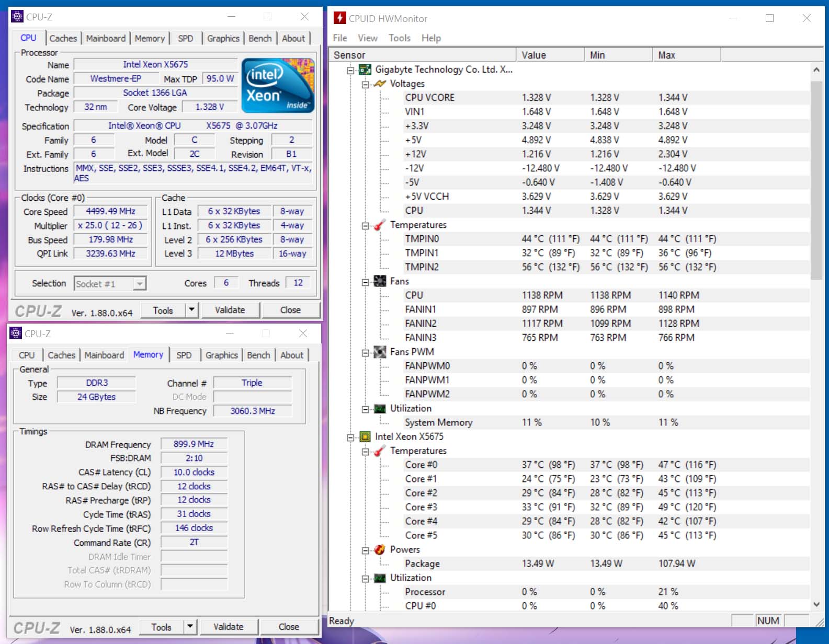
Task: Click the Sensor column header
Action: click(422, 55)
